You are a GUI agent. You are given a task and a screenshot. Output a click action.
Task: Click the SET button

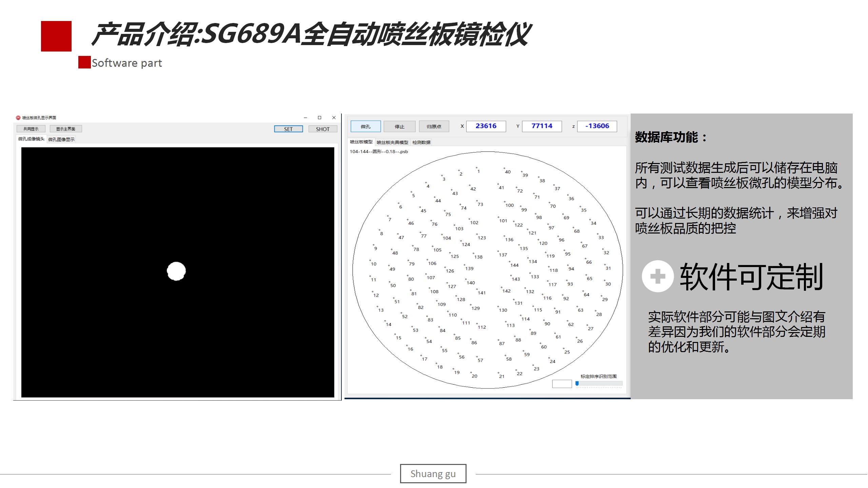(288, 129)
